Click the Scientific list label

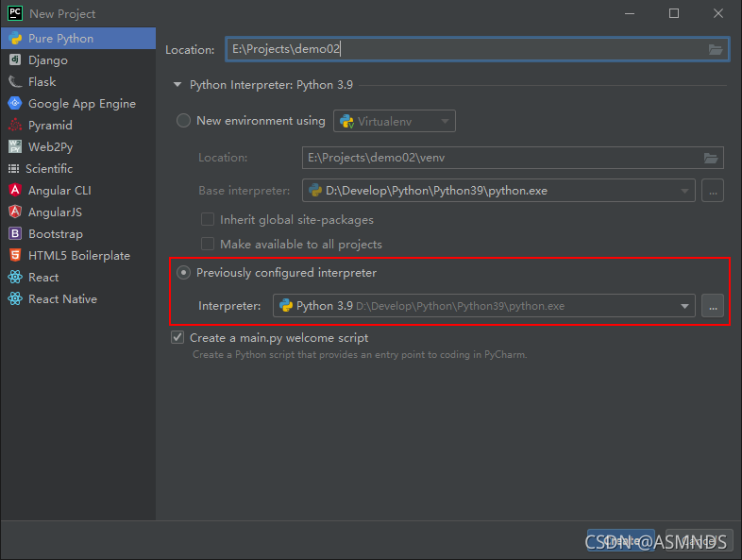click(x=49, y=168)
